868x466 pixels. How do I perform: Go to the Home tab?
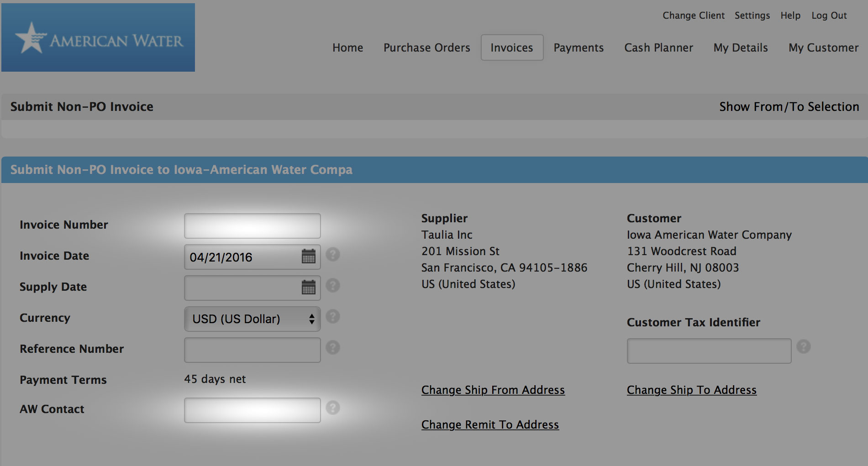pos(348,47)
